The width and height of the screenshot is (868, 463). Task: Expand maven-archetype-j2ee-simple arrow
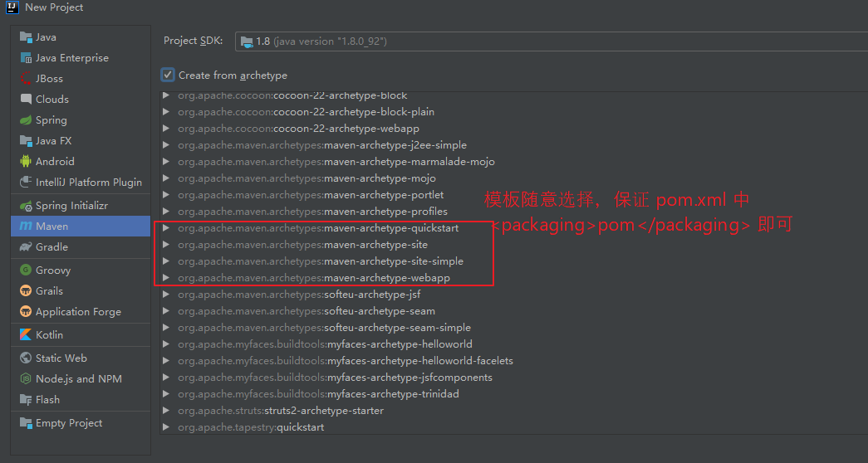coord(166,145)
